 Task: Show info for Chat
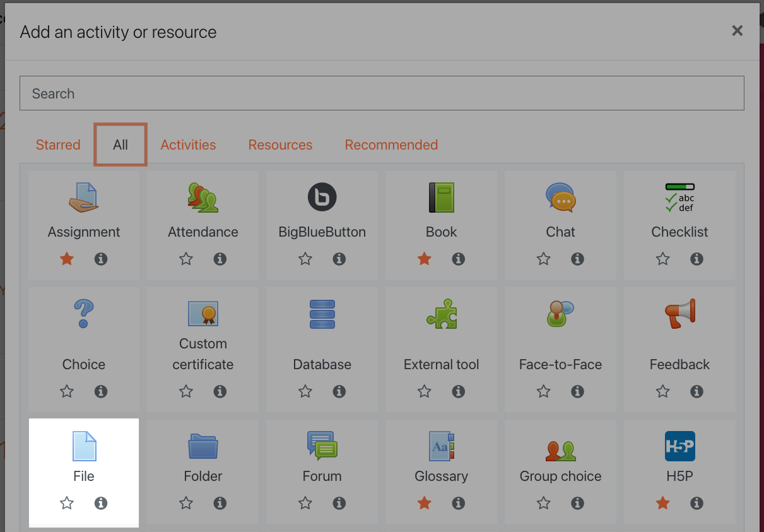pyautogui.click(x=578, y=259)
